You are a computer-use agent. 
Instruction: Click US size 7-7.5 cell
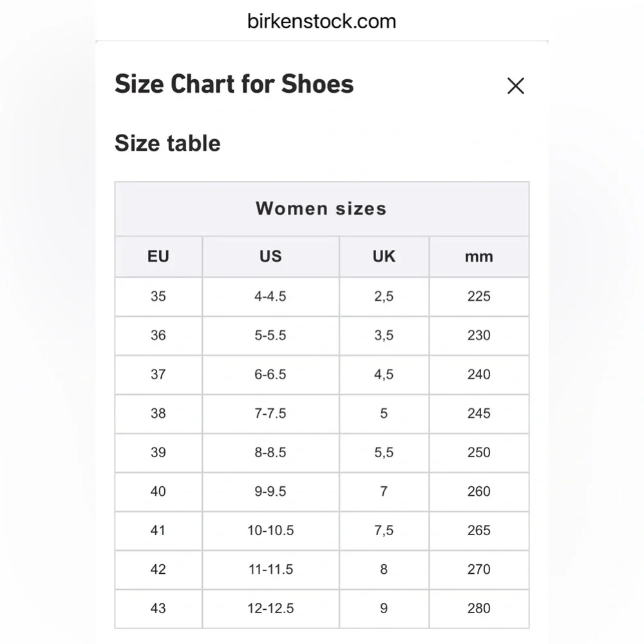point(270,413)
